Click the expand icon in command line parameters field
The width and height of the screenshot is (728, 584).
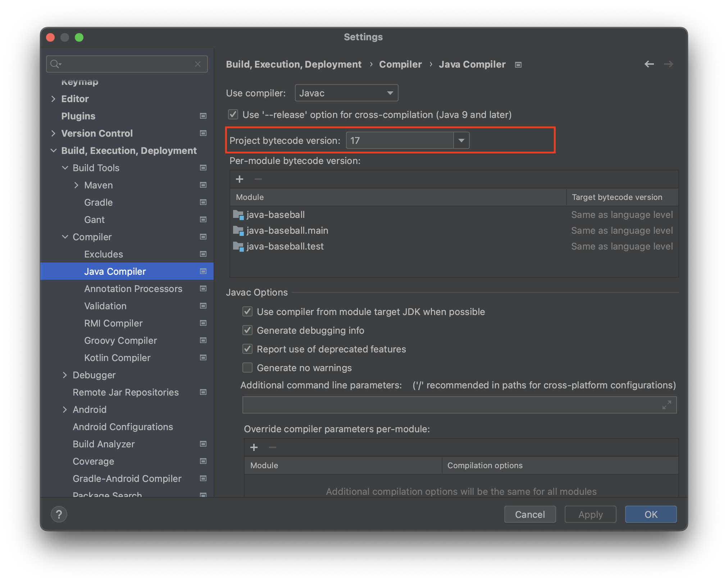pyautogui.click(x=666, y=405)
